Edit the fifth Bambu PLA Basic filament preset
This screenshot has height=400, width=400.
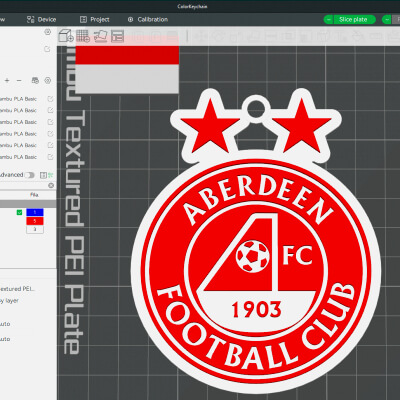(50, 145)
